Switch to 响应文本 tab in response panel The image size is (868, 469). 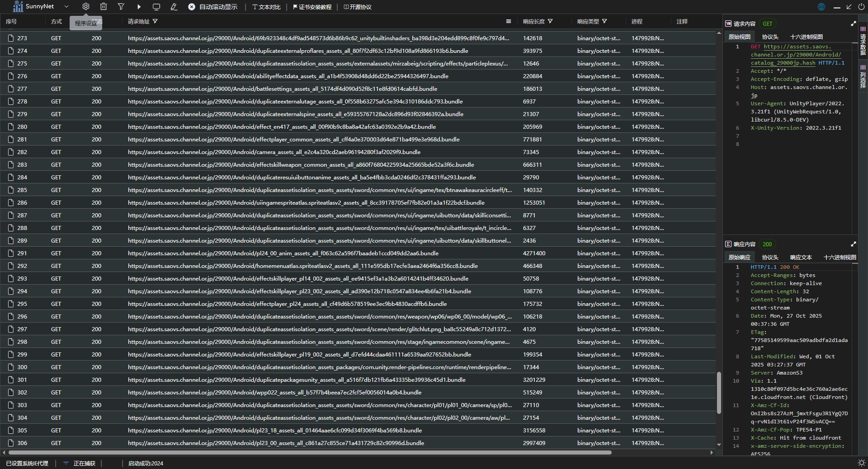[x=801, y=258]
